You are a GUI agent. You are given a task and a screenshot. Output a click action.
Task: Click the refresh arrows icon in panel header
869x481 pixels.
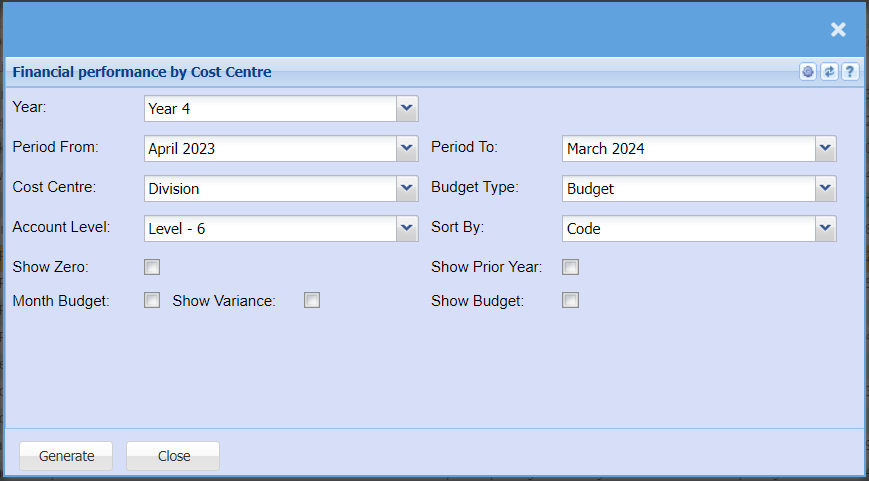[x=829, y=72]
